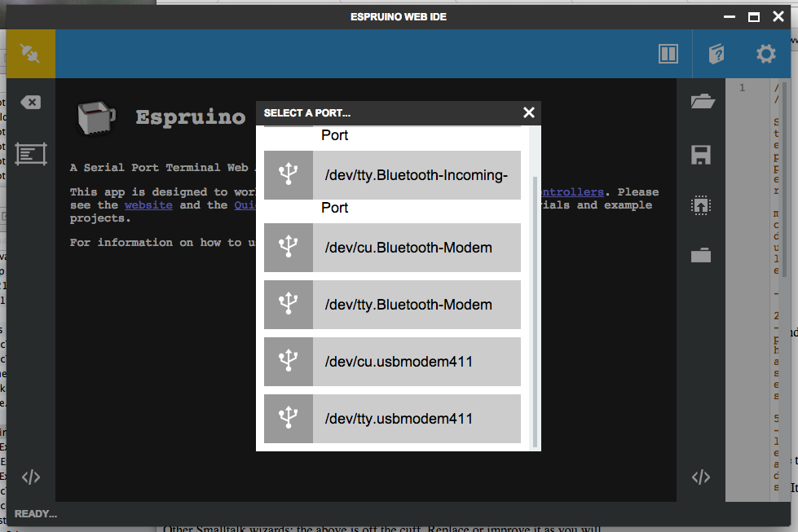The image size is (798, 532).
Task: Toggle the split view layout icon
Action: point(668,54)
